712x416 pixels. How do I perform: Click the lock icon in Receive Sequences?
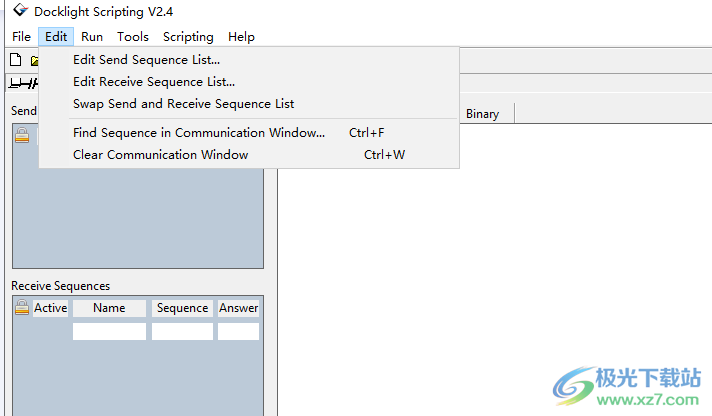point(22,308)
